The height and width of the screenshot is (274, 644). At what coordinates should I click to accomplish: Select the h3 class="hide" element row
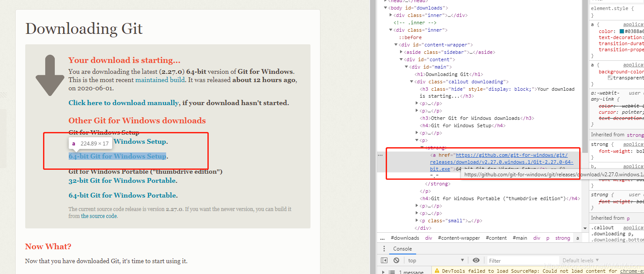tap(497, 92)
